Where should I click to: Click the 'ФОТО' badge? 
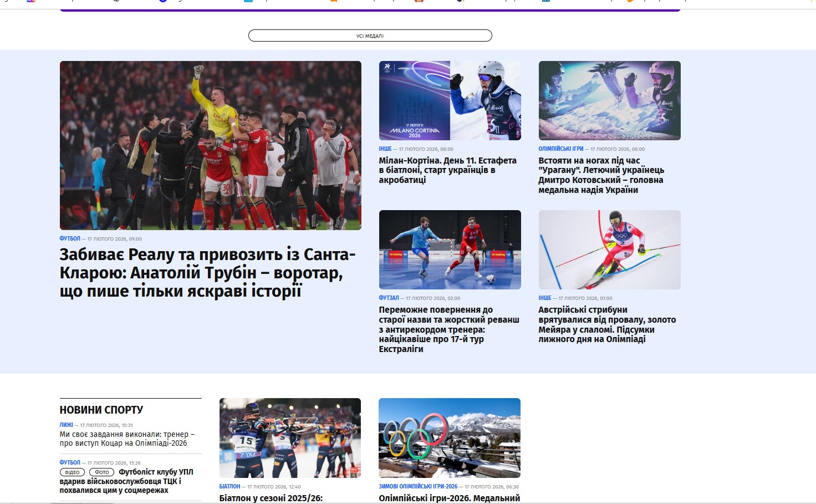tap(102, 472)
